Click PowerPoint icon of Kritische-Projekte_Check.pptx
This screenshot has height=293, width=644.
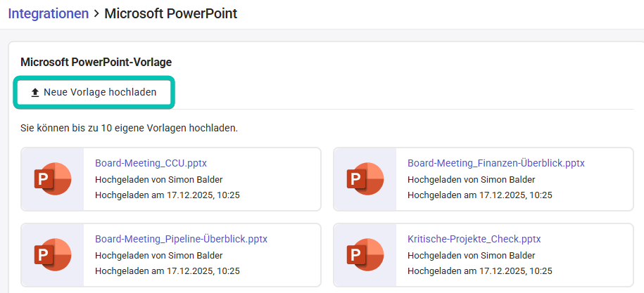(365, 255)
